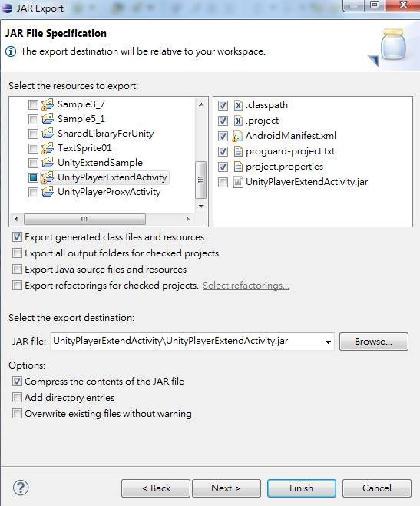
Task: Select the UnityPlayerProxyActivity tree label
Action: pos(109,192)
